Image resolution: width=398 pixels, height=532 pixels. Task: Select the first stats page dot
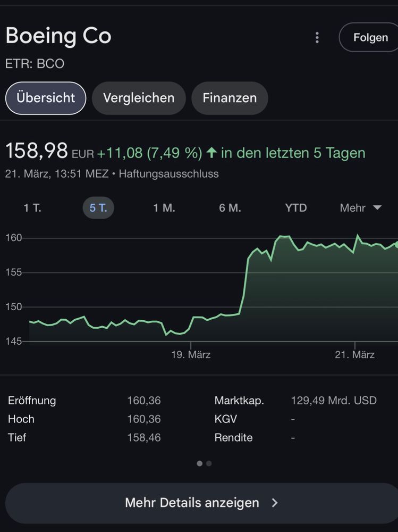200,463
